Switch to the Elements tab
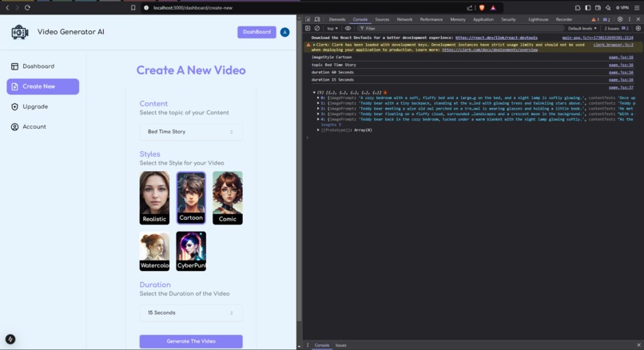 pyautogui.click(x=337, y=19)
